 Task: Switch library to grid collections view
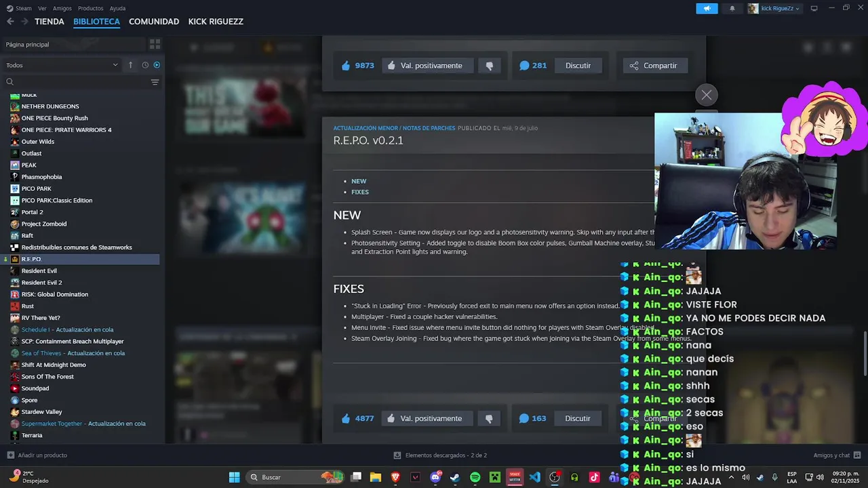[x=155, y=44]
